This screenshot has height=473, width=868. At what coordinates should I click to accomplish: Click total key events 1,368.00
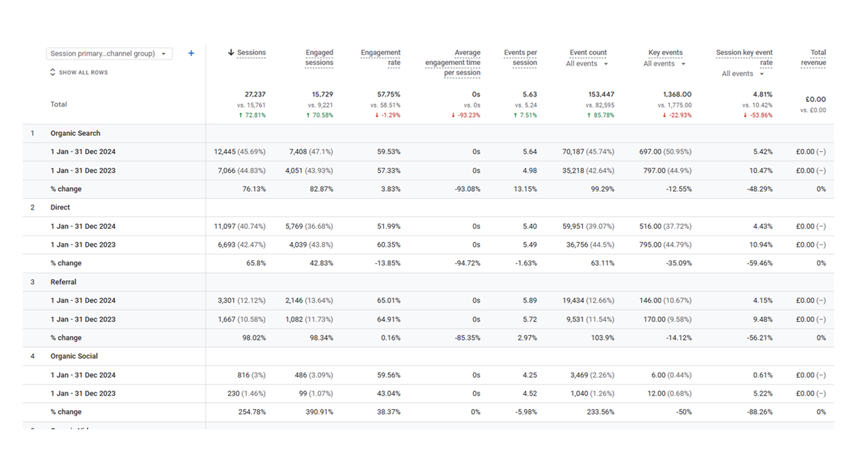click(x=677, y=94)
